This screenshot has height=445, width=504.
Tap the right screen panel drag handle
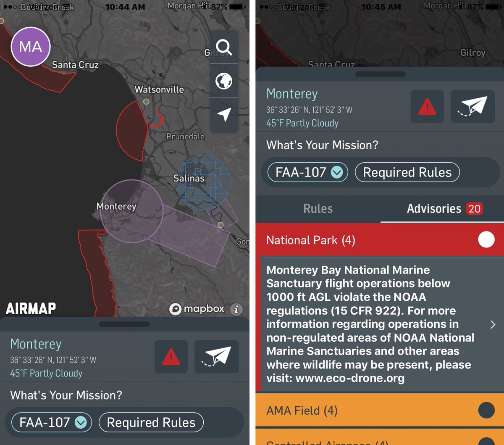[381, 74]
